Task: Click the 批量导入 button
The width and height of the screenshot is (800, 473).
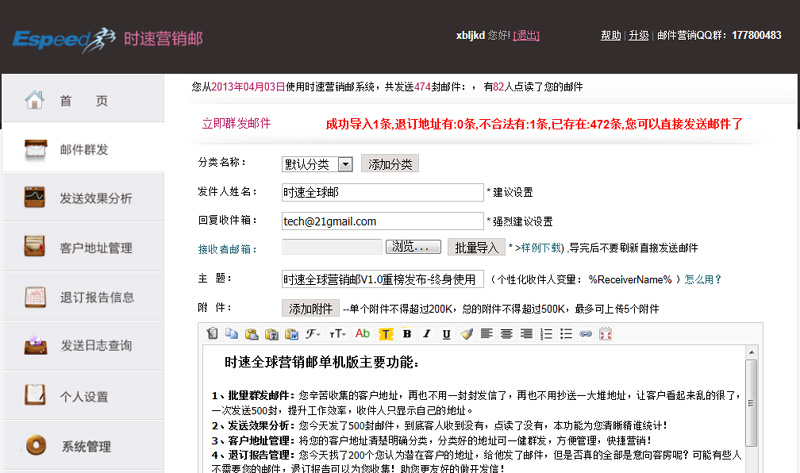Action: tap(474, 247)
